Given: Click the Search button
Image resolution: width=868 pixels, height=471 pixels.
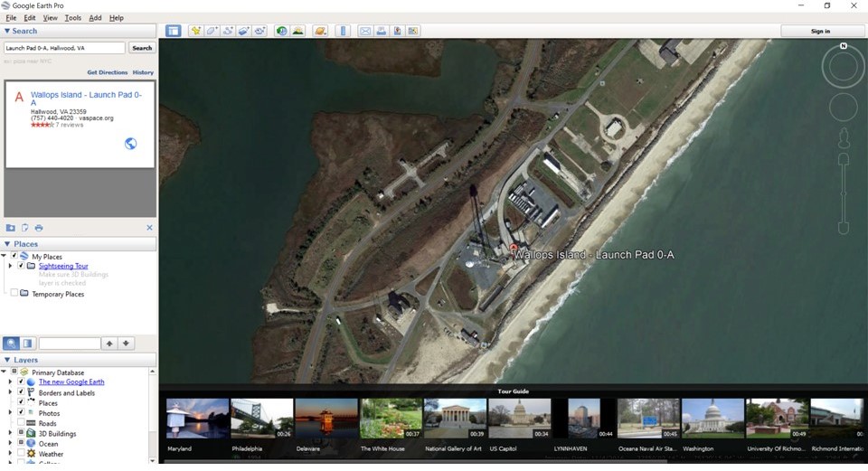Looking at the screenshot, I should 142,48.
